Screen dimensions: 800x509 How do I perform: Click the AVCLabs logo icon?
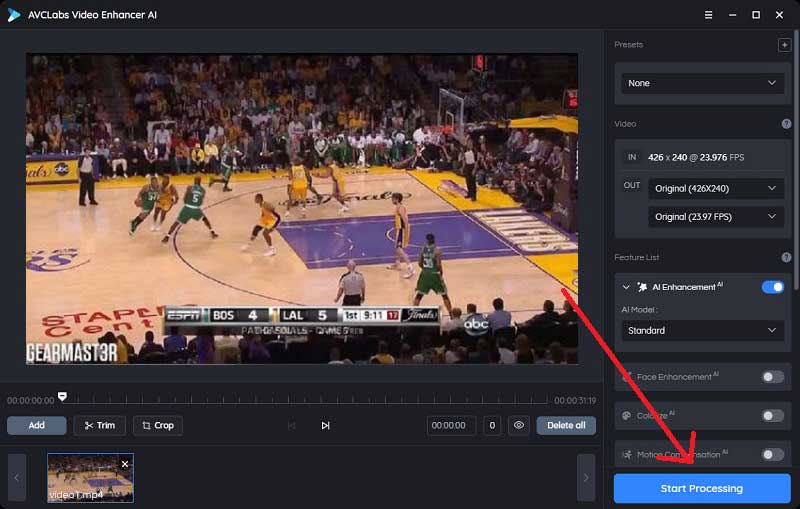14,15
